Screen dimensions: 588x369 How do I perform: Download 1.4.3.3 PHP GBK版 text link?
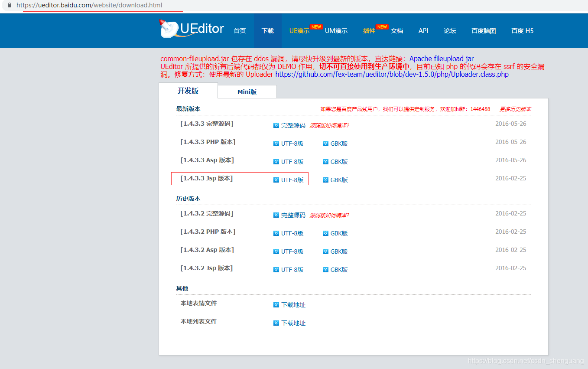coord(339,144)
